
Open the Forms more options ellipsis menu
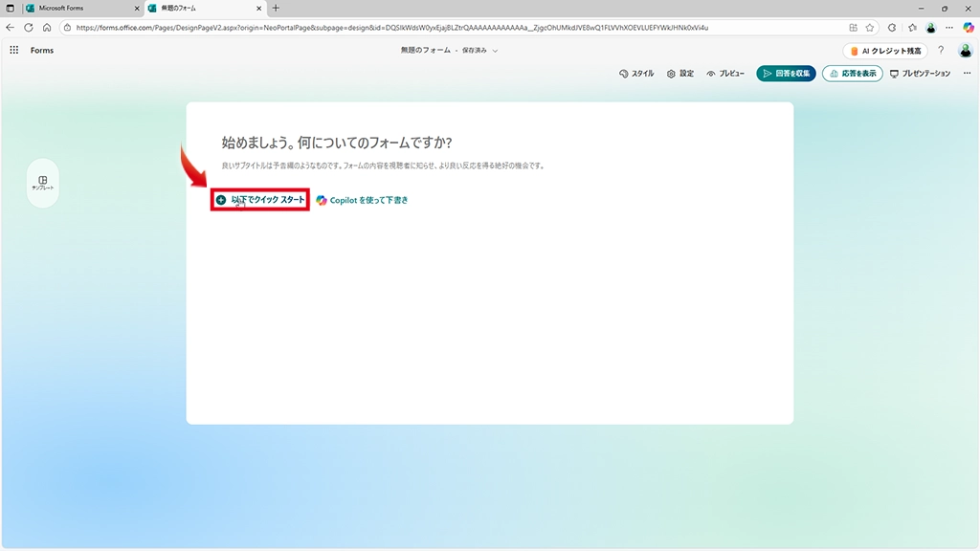click(966, 74)
